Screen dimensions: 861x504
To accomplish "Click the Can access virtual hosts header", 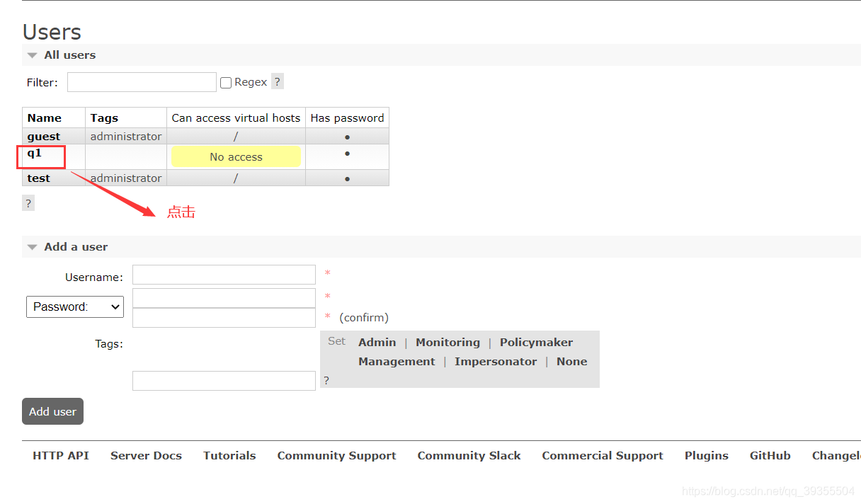I will click(236, 118).
